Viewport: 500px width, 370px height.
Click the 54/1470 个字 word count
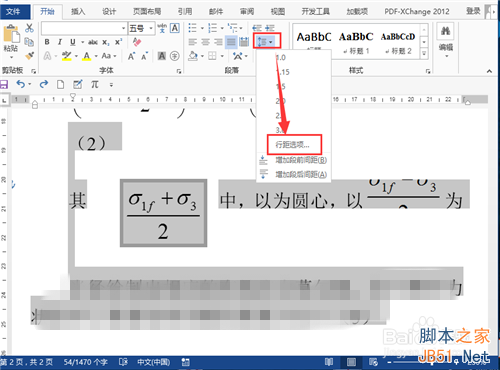[86, 362]
